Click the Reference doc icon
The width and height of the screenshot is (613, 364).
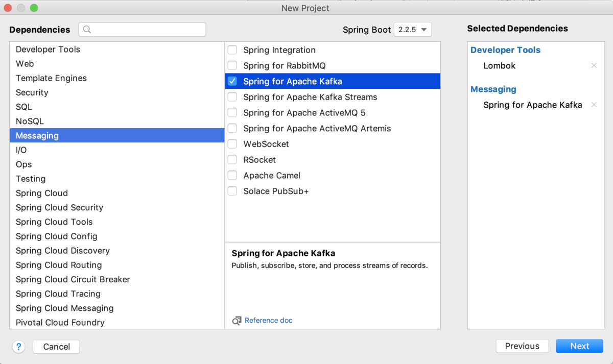point(237,321)
